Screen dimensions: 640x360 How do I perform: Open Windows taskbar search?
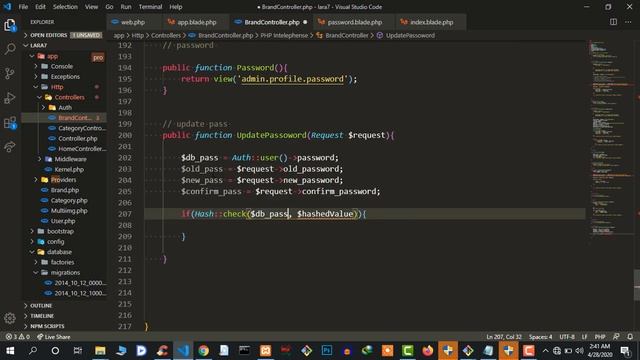[33, 351]
